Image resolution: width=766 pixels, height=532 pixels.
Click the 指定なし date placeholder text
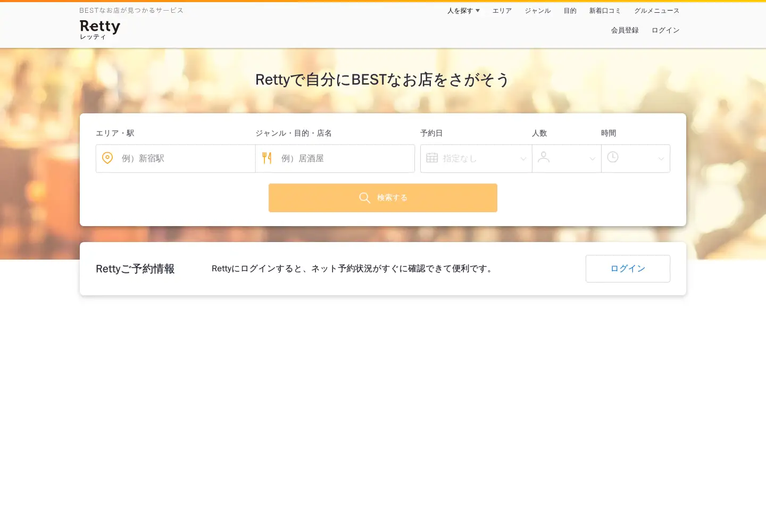pos(460,159)
